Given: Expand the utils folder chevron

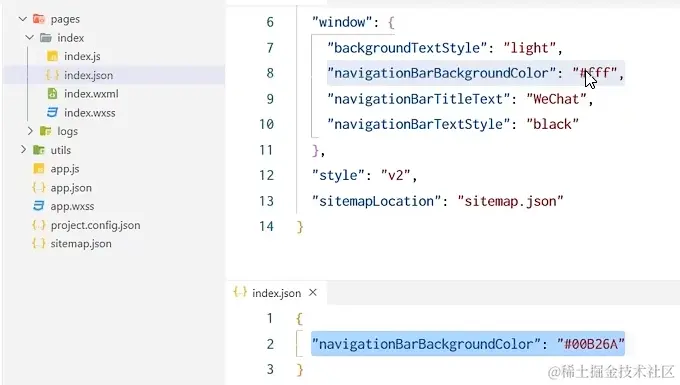Looking at the screenshot, I should (23, 150).
